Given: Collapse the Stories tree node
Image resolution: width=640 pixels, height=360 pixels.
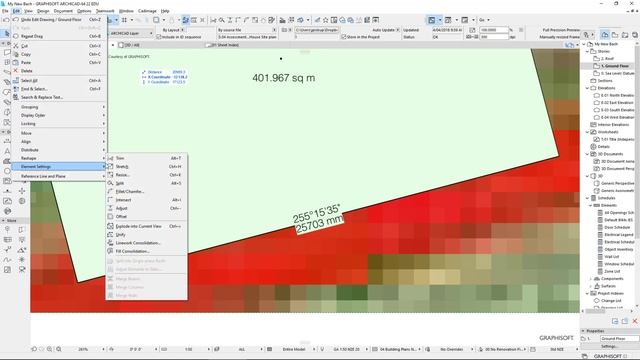Looking at the screenshot, I should [588, 51].
